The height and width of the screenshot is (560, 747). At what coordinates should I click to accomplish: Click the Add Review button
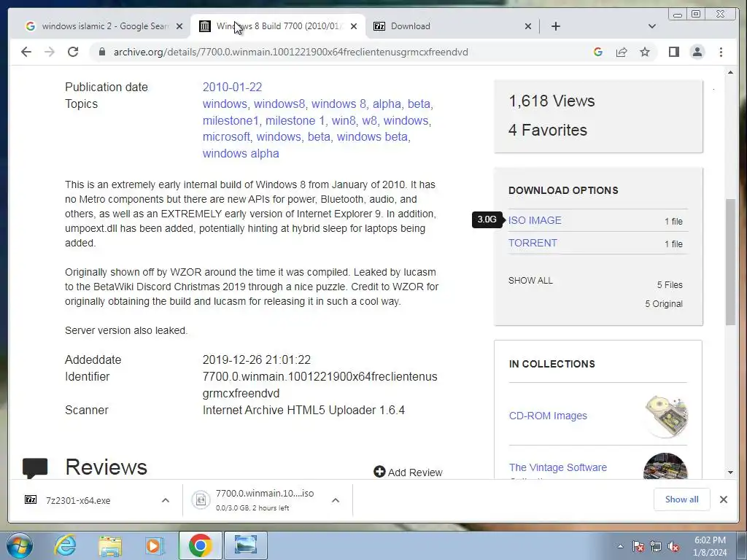408,472
